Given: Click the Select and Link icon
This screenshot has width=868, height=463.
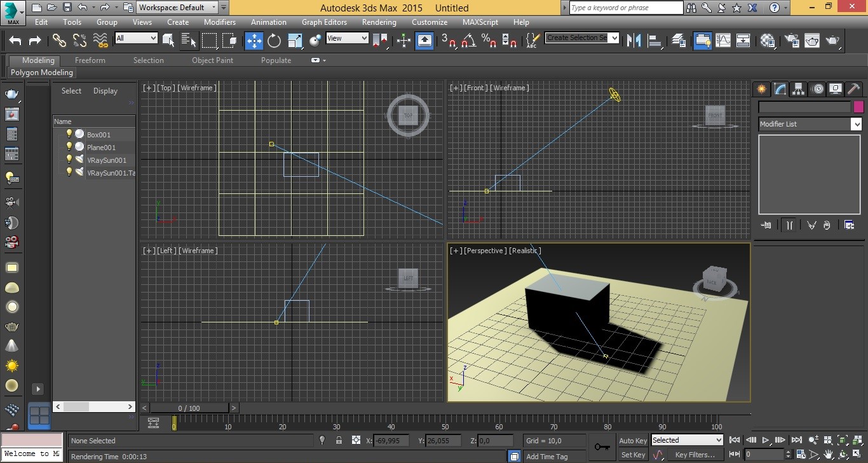Looking at the screenshot, I should [x=59, y=41].
